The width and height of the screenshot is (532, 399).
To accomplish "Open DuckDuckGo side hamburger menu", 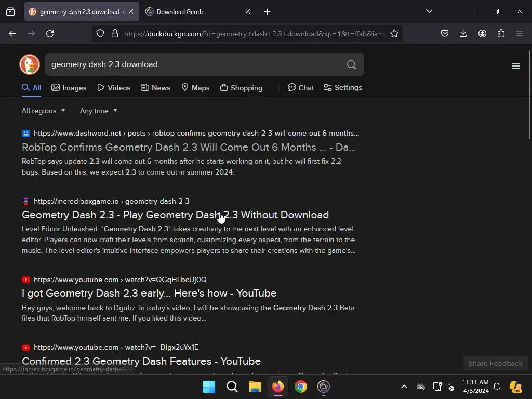I will pyautogui.click(x=516, y=66).
